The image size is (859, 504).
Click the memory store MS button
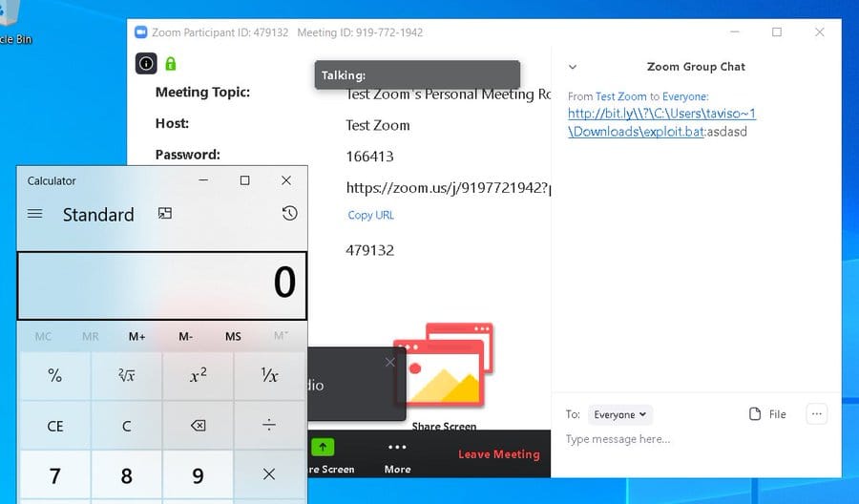pos(233,337)
